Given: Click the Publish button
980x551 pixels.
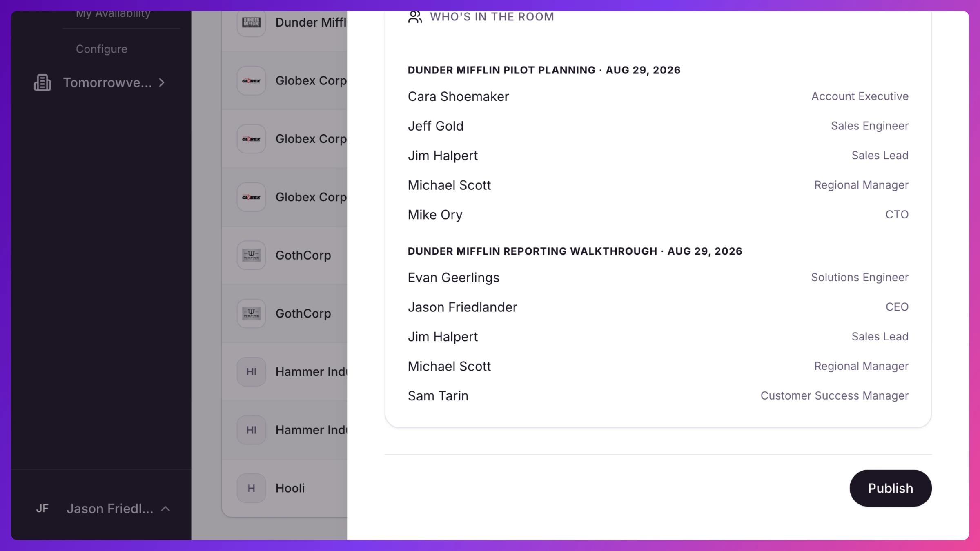Looking at the screenshot, I should pyautogui.click(x=890, y=488).
